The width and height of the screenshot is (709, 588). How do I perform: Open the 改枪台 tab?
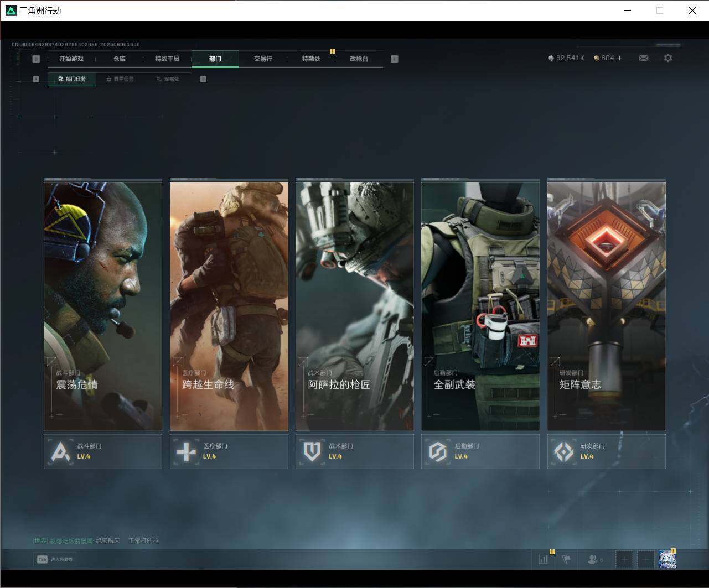tap(359, 59)
